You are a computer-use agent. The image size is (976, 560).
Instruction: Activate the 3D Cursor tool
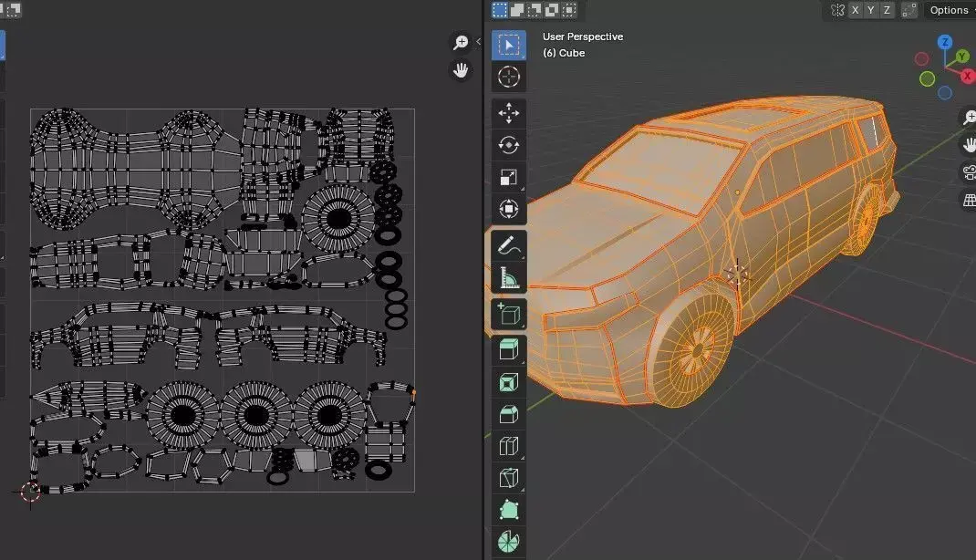point(509,78)
